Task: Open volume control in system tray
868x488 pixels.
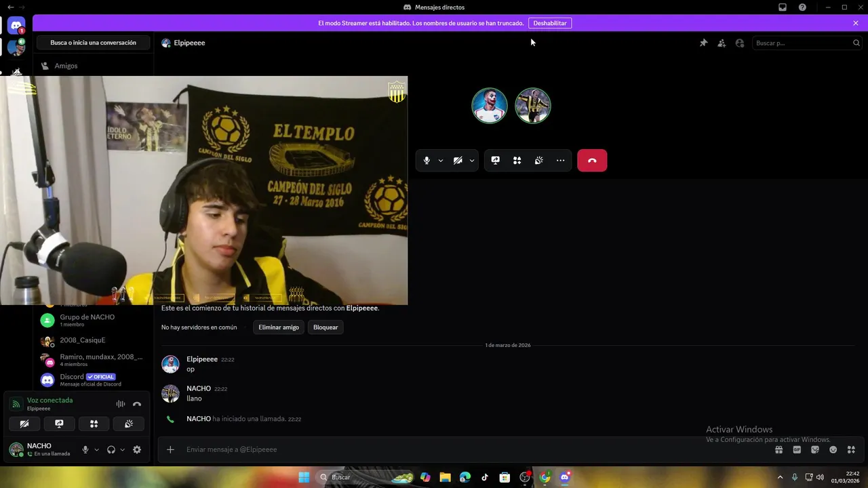Action: click(820, 477)
